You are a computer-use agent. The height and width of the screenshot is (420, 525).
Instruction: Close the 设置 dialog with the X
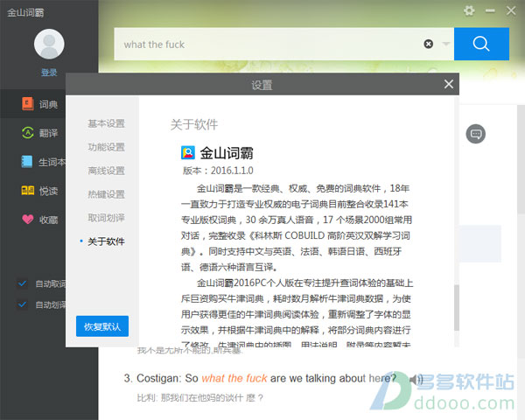coord(449,84)
